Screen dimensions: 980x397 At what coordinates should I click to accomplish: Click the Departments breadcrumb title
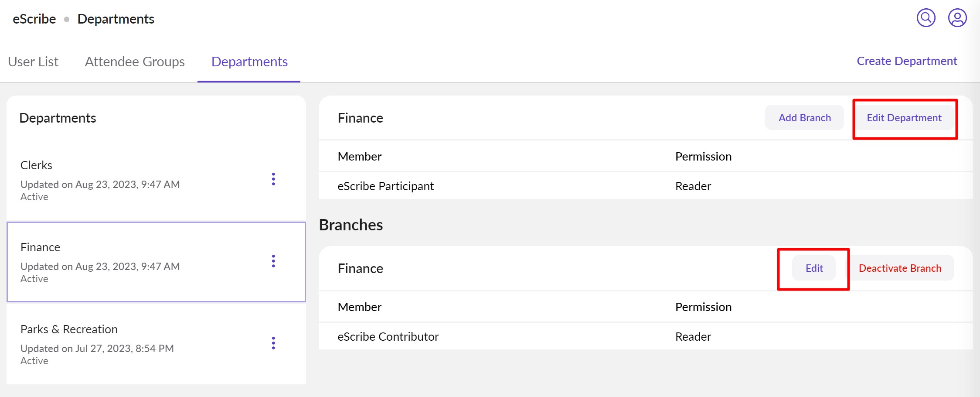click(x=116, y=19)
